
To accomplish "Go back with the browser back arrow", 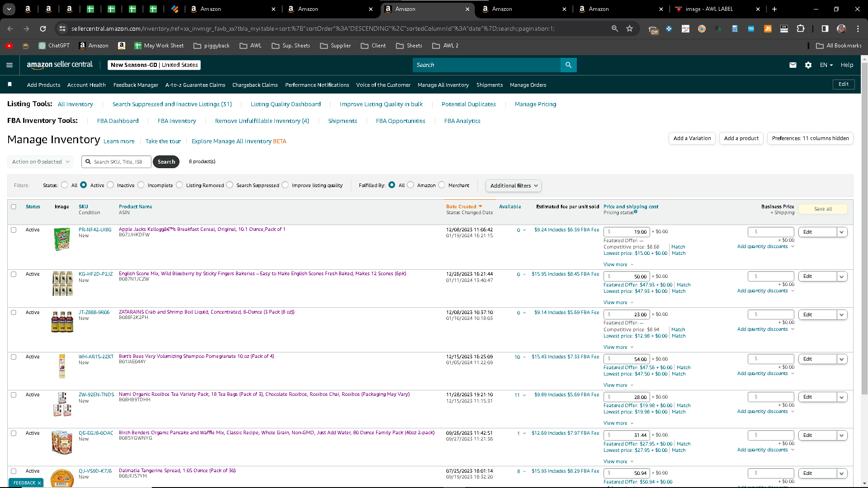I will [10, 28].
